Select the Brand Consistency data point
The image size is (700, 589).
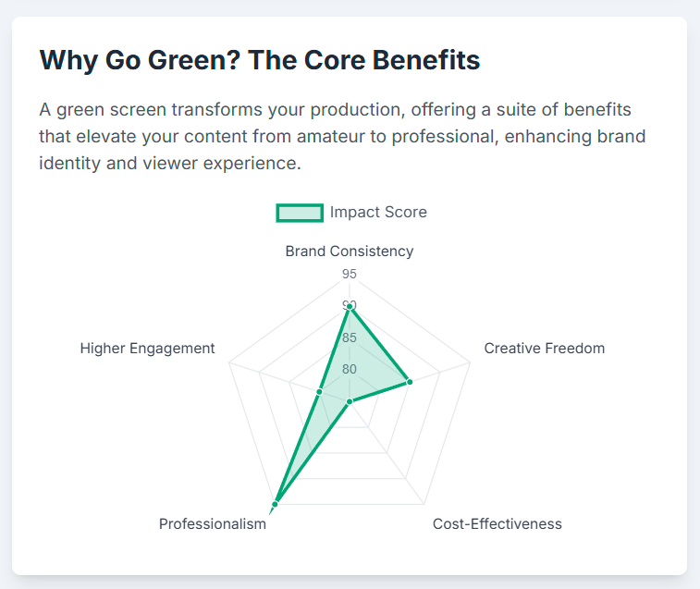click(x=350, y=306)
